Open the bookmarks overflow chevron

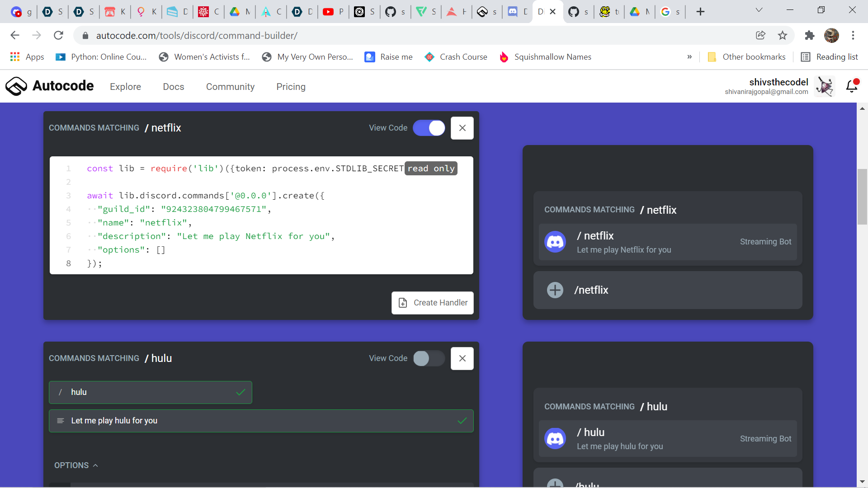click(689, 57)
